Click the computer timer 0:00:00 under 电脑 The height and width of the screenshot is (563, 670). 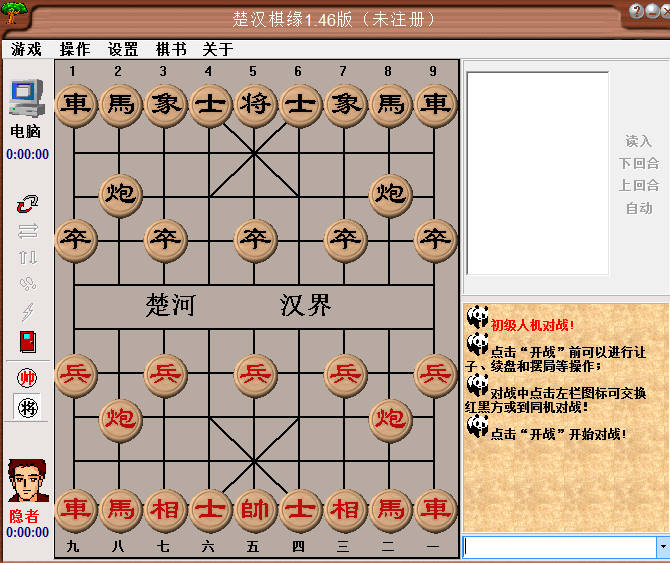[27, 154]
